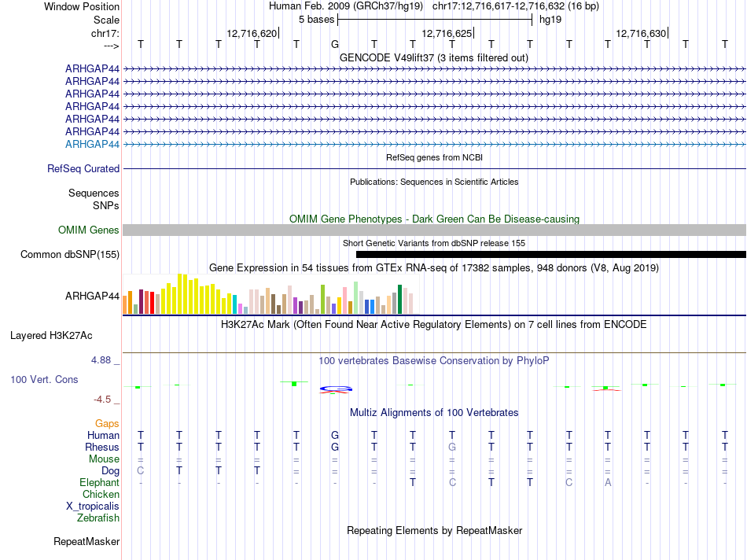Open the GTEx Gene Expression track title
Screen dimensions: 747x560
tap(434, 268)
